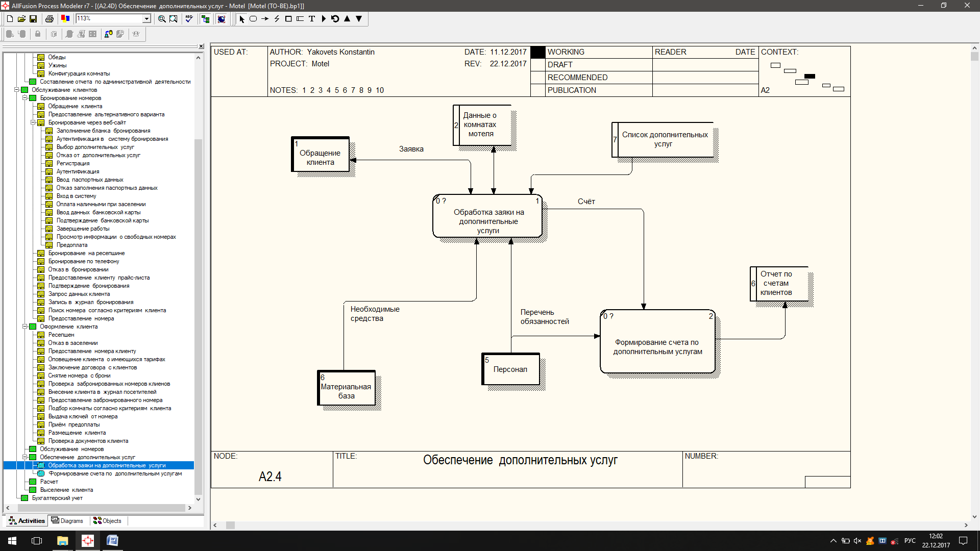Open Word from the taskbar
This screenshot has height=551, width=980.
112,541
